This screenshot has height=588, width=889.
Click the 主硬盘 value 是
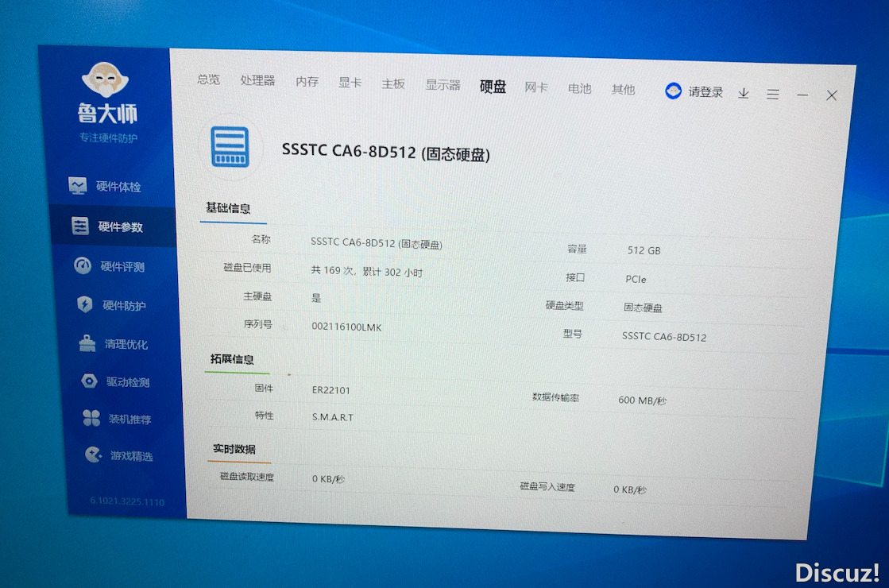coord(316,298)
